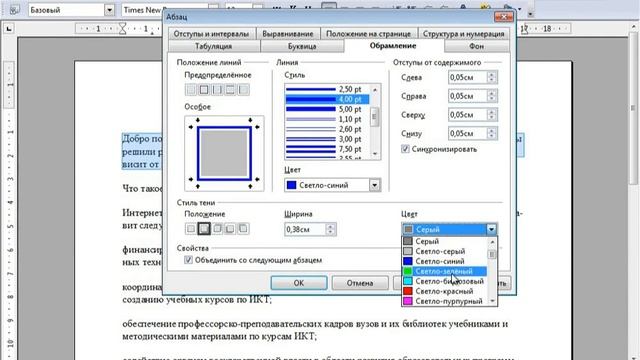Click the Слева spacing input field
Screen dimensions: 640x360
(x=467, y=78)
